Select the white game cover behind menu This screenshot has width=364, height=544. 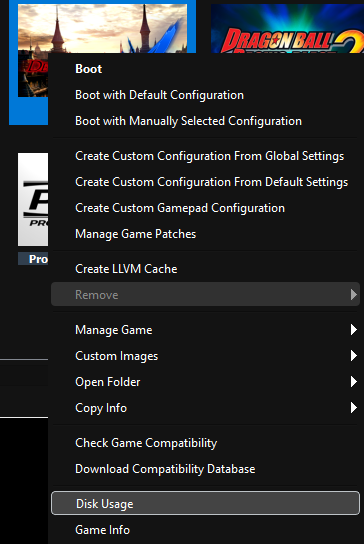click(x=33, y=199)
